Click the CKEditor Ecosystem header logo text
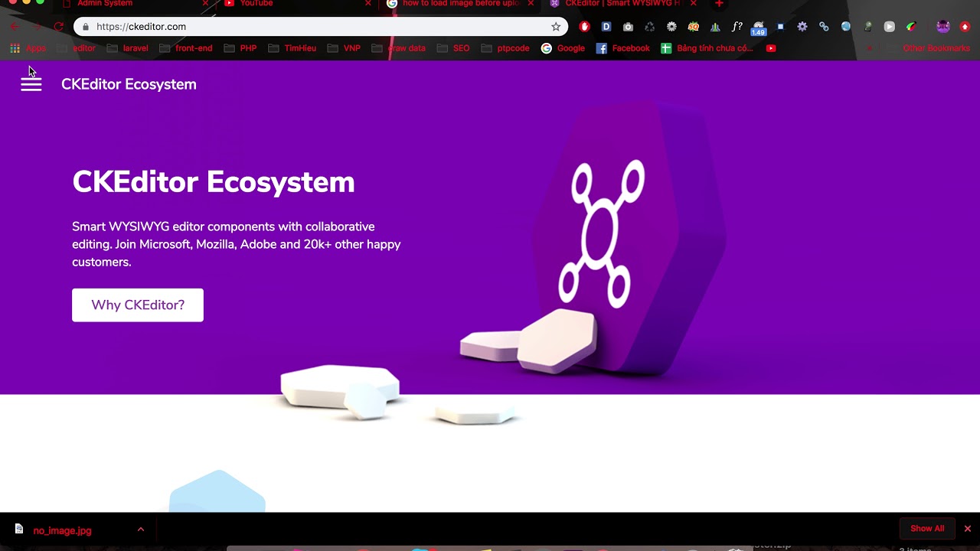This screenshot has width=980, height=551. pos(129,84)
